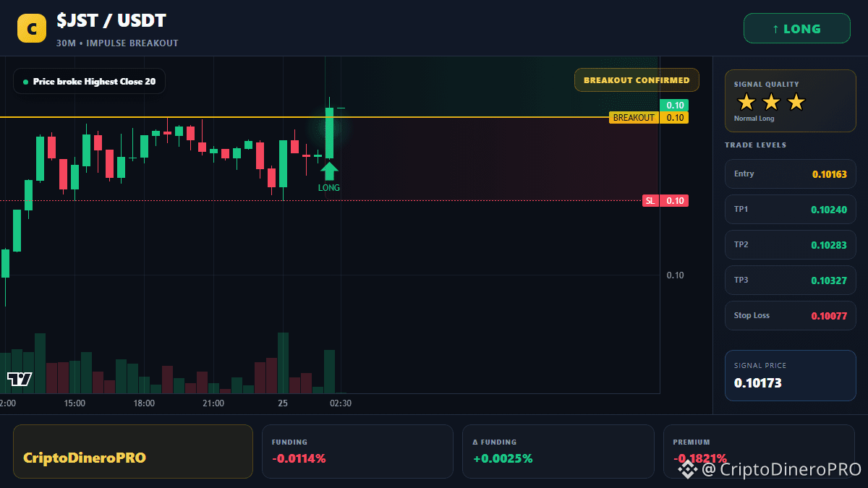Click the TP3 value 0.10327
The height and width of the screenshot is (488, 868).
point(829,281)
